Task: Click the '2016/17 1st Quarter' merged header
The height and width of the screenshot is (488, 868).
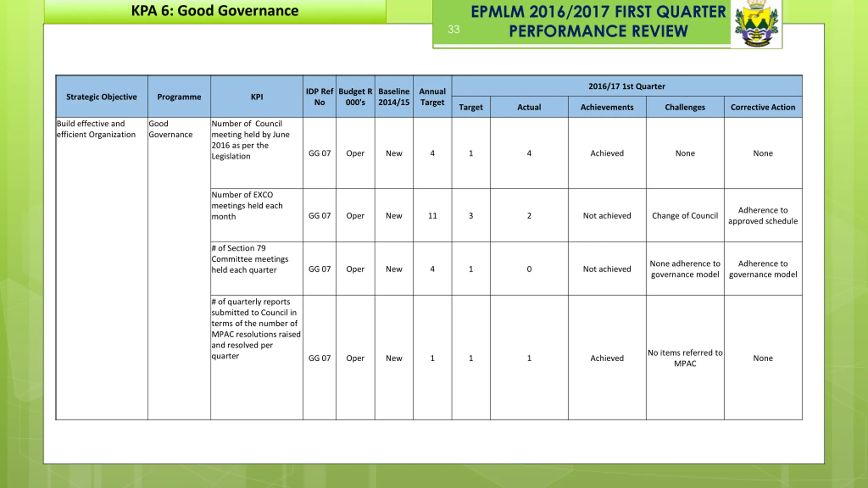Action: pyautogui.click(x=627, y=86)
